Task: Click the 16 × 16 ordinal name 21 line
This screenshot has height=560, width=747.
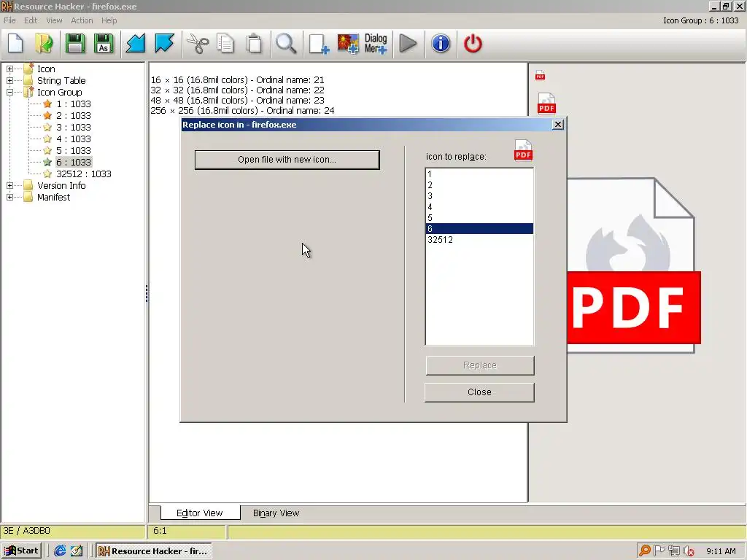Action: [x=237, y=80]
